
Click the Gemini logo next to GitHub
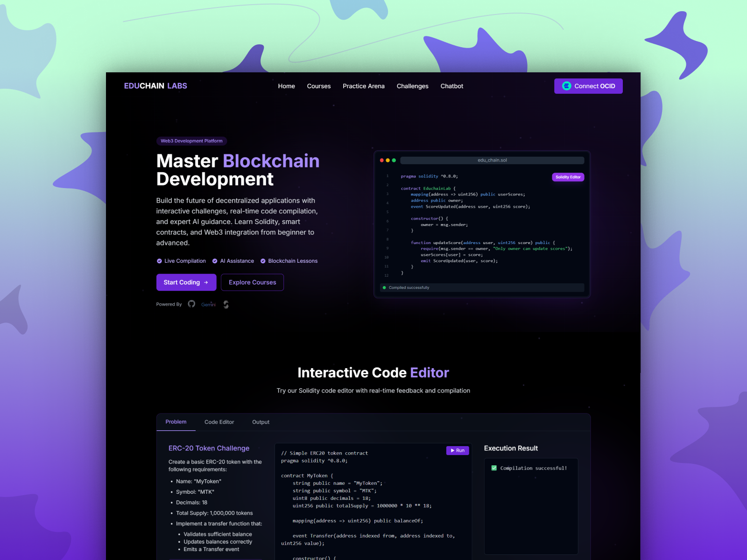[208, 304]
